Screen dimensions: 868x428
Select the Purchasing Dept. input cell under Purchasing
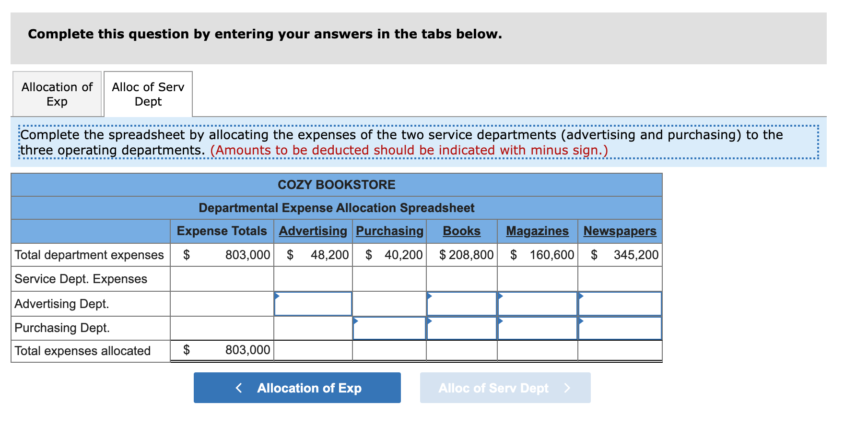coord(389,328)
